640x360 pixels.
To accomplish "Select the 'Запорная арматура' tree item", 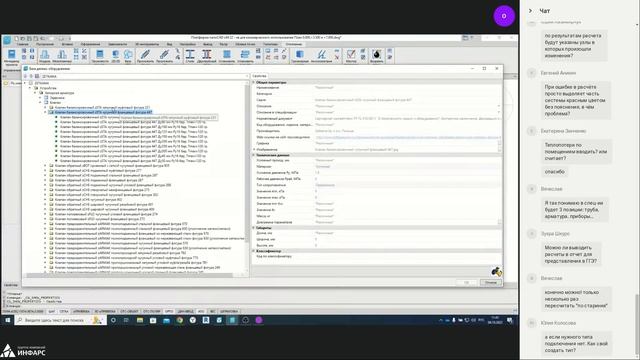I will (59, 93).
